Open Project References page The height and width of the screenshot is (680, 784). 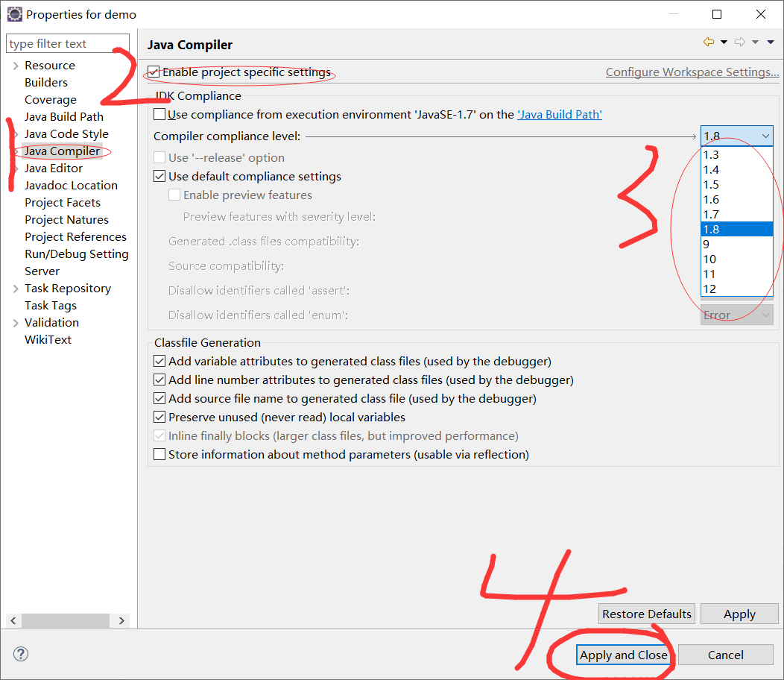click(x=75, y=236)
